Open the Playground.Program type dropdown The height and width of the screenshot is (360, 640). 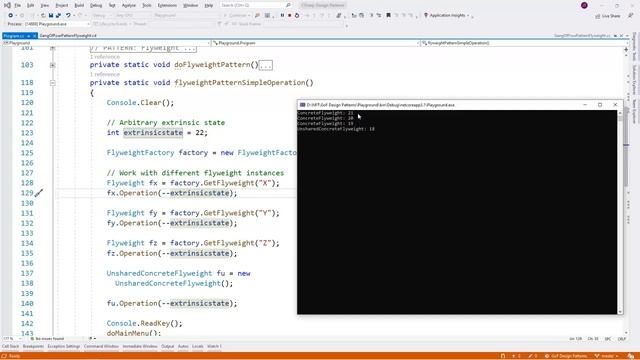[316, 43]
